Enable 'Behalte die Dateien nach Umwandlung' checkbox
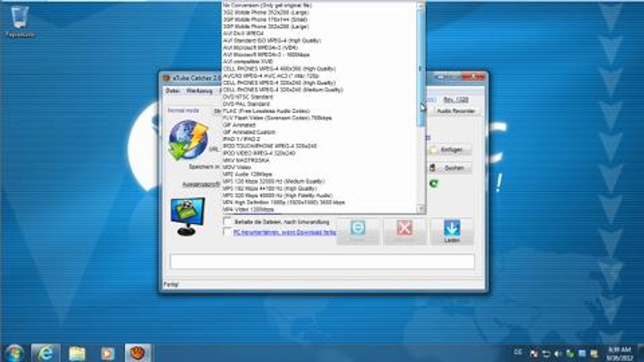The image size is (644, 362). [x=227, y=222]
